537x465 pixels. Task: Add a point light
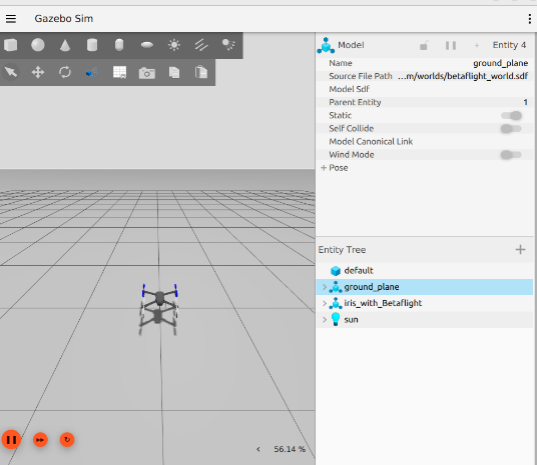[174, 45]
